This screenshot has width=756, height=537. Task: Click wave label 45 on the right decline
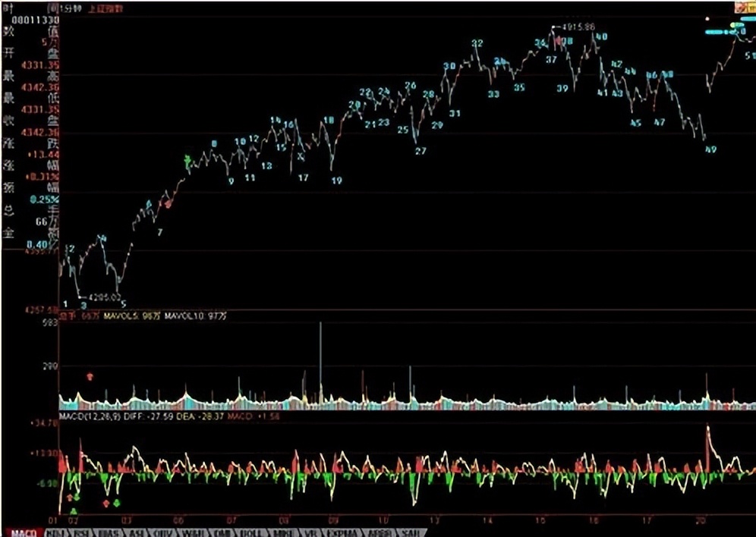tap(635, 124)
